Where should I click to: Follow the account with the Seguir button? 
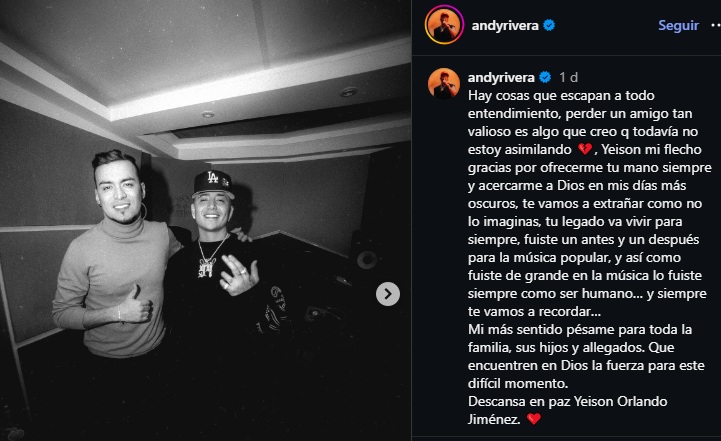pos(678,25)
